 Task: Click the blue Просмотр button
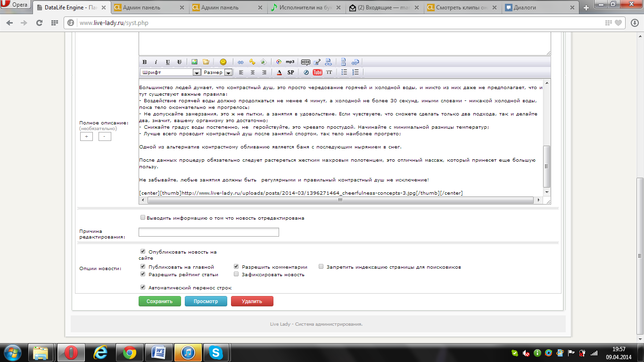click(x=206, y=301)
